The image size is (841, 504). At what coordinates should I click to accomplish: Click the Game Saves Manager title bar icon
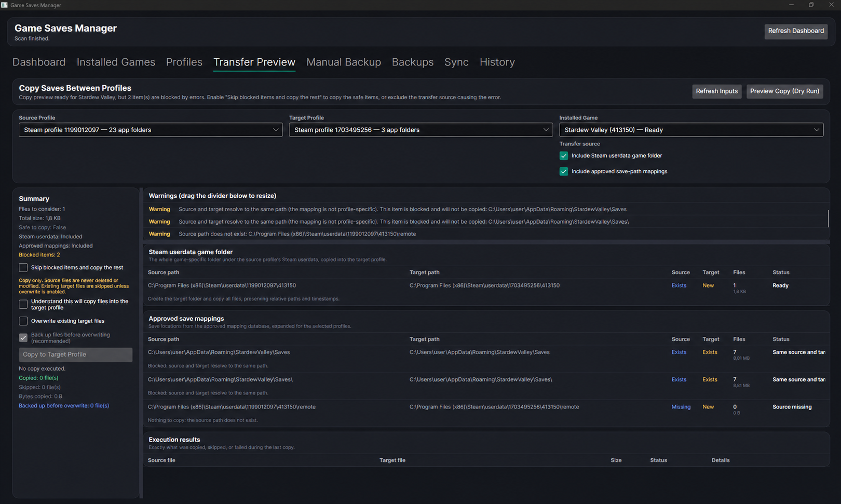click(x=4, y=5)
